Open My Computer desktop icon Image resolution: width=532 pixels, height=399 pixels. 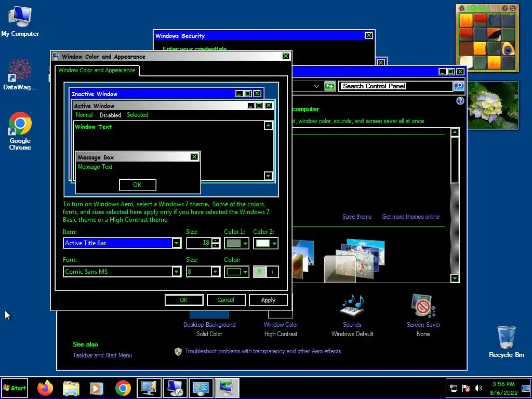20,21
